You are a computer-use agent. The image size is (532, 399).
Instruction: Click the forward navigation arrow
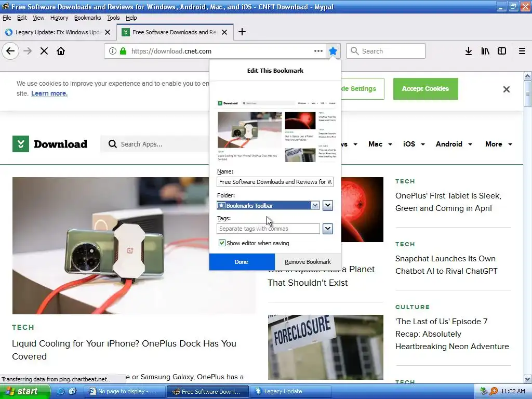28,51
